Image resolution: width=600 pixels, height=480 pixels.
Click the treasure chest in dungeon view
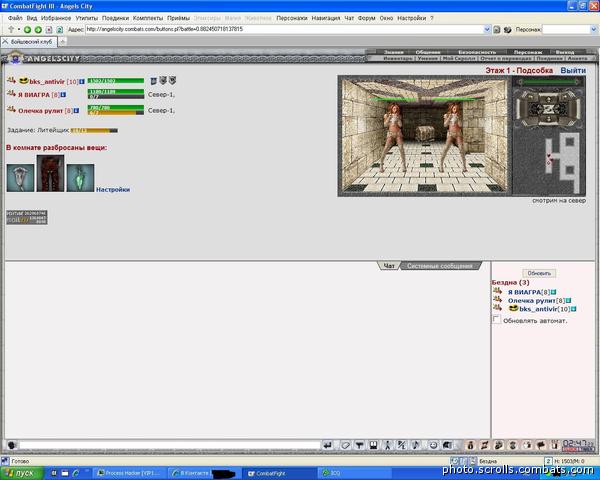pos(425,132)
